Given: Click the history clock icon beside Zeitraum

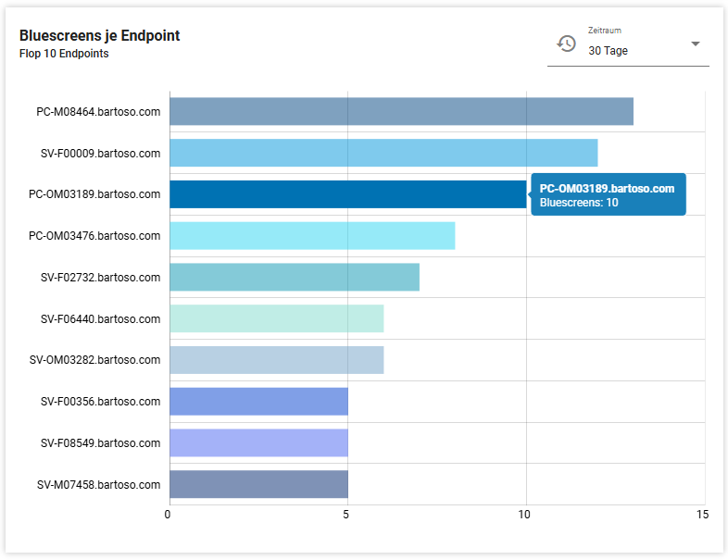Looking at the screenshot, I should click(566, 44).
